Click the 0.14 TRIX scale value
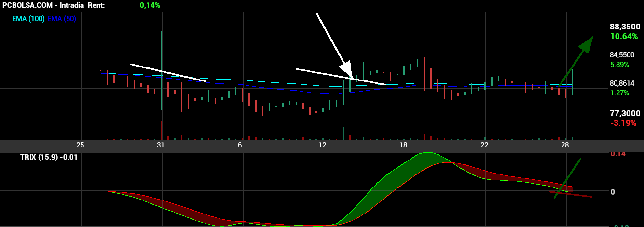This screenshot has height=227, width=644. tap(618, 154)
